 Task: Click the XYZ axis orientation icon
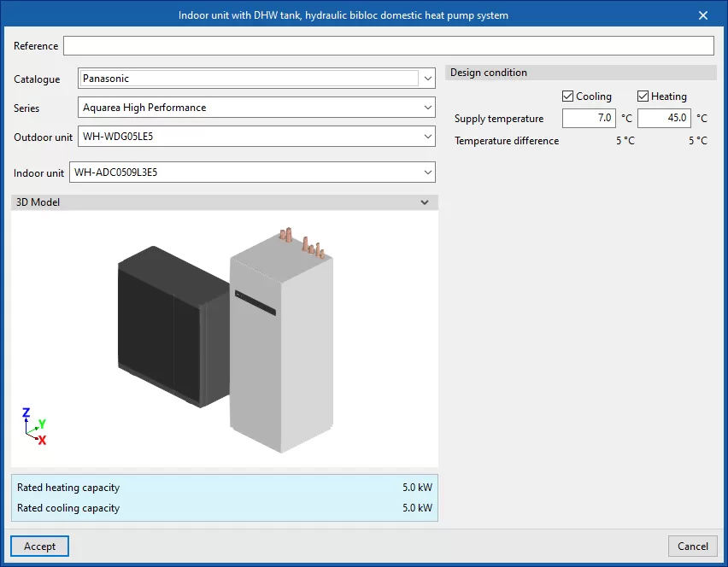pos(34,426)
